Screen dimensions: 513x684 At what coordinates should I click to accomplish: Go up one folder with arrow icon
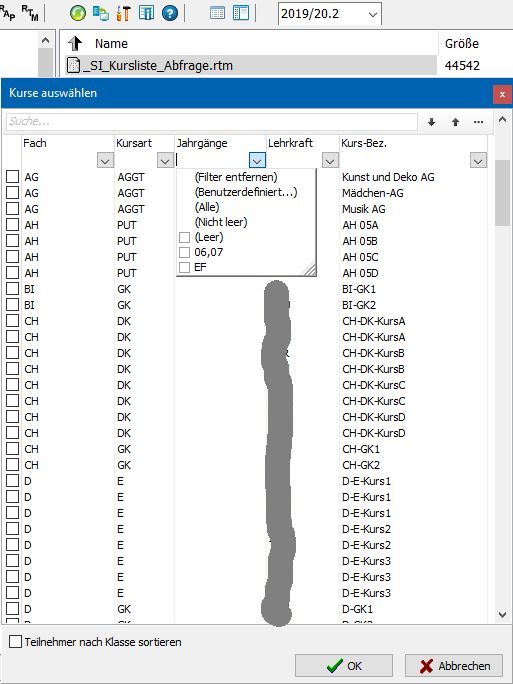pyautogui.click(x=75, y=43)
